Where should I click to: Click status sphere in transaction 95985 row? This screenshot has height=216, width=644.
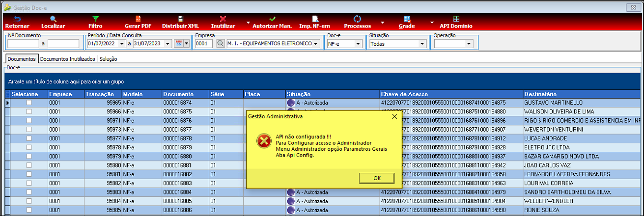tap(290, 210)
